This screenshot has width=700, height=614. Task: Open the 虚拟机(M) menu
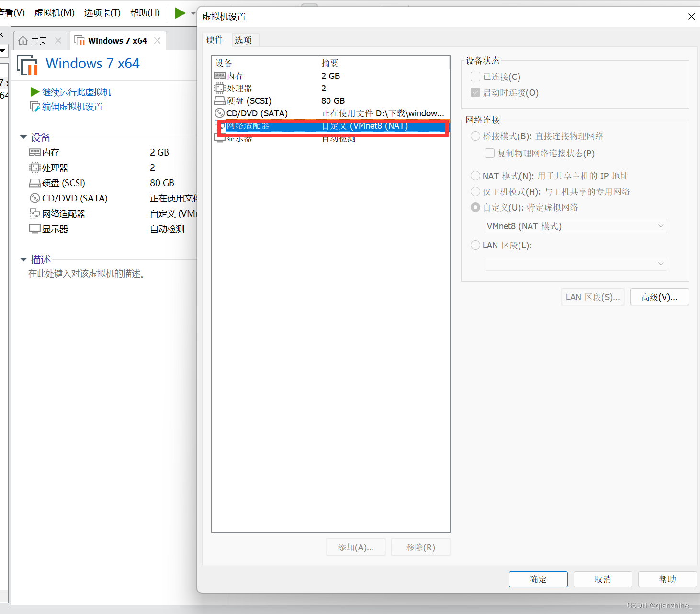[x=54, y=13]
